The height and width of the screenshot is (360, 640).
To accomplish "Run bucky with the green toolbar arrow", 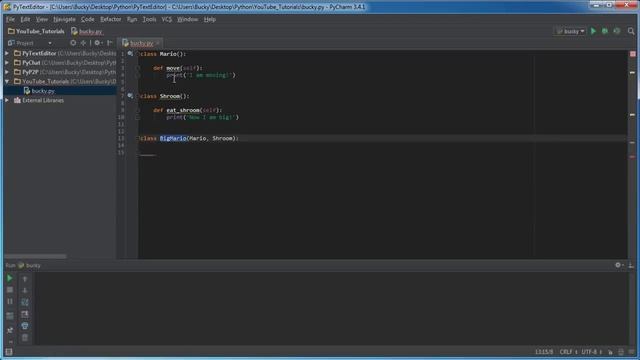I will (x=593, y=31).
